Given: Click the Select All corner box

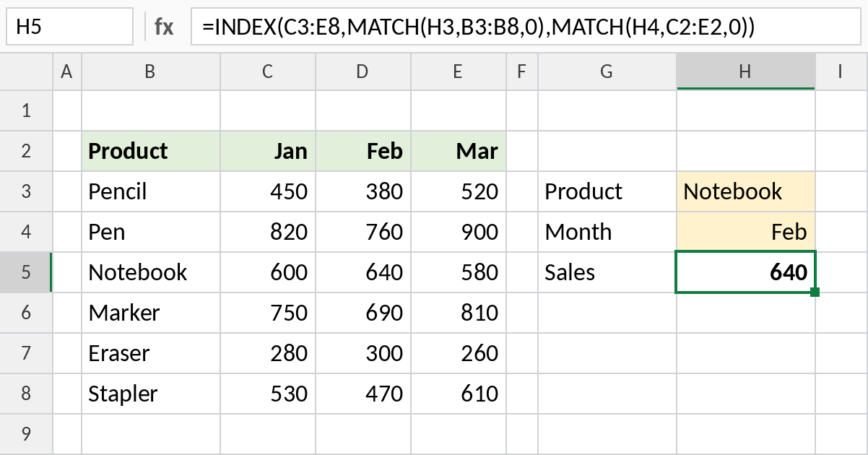Looking at the screenshot, I should tap(27, 71).
